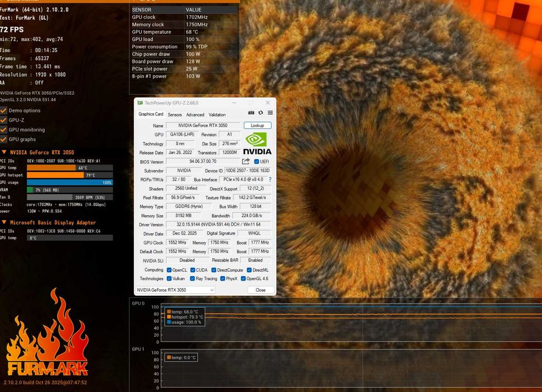Toggle the UEFI checkbox
The image size is (542, 392).
(x=256, y=161)
